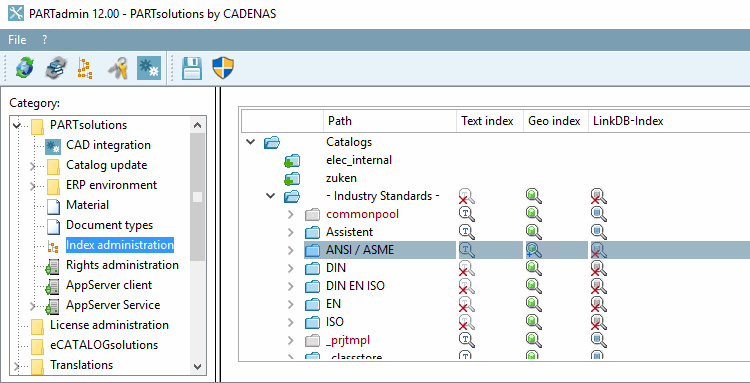Click the Geo index icon for ISO row
Image resolution: width=750 pixels, height=383 pixels.
click(x=534, y=322)
